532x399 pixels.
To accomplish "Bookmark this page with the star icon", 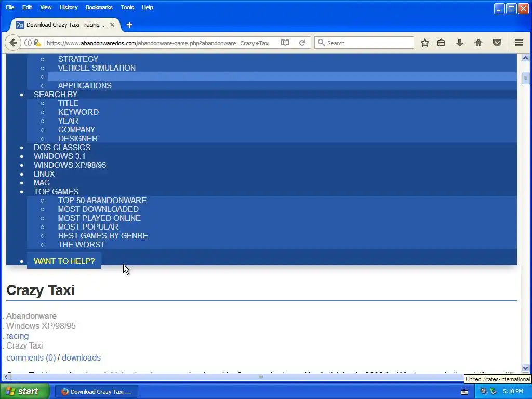I will point(425,43).
